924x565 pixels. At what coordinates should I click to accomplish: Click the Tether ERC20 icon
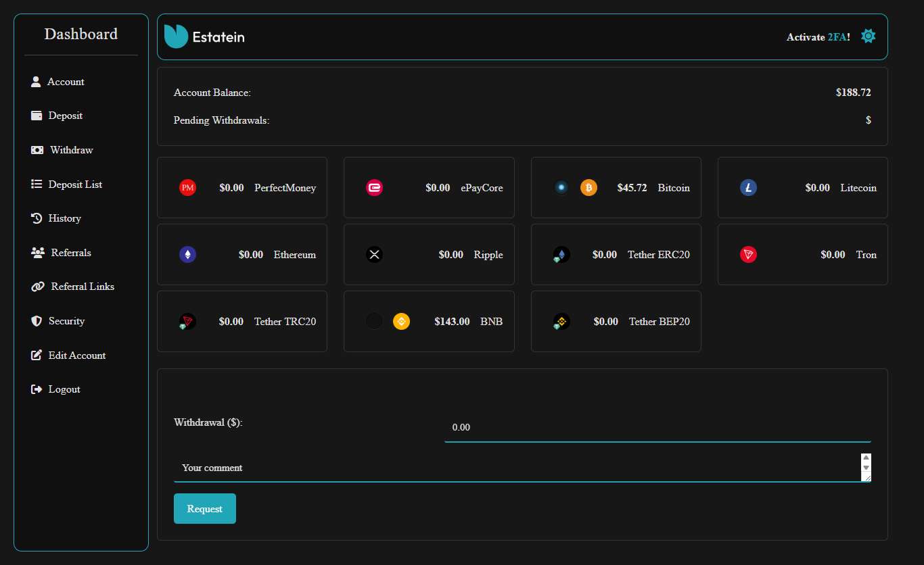[x=561, y=255]
